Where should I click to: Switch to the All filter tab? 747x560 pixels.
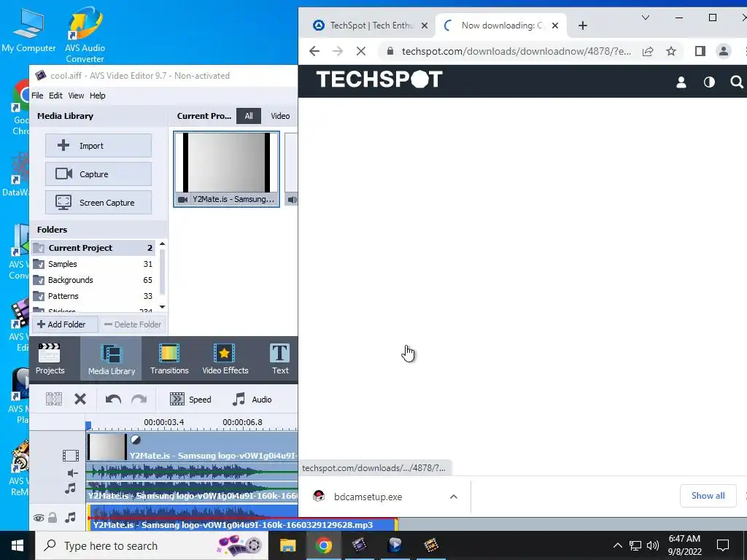(x=249, y=116)
